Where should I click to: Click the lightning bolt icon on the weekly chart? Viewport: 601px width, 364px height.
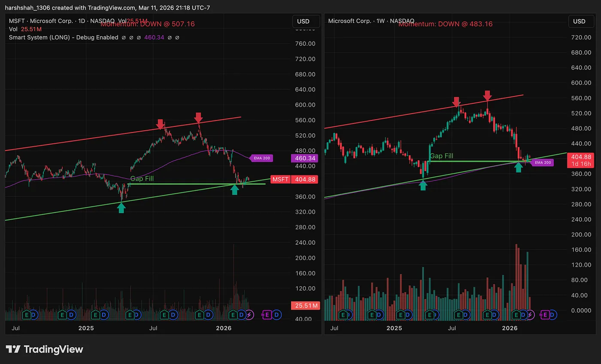pos(530,315)
